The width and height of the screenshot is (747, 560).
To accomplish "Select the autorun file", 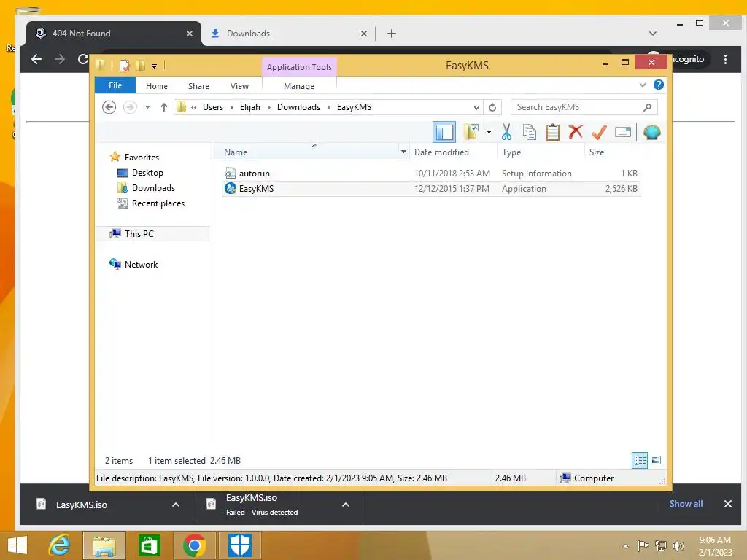I will 430,174.
